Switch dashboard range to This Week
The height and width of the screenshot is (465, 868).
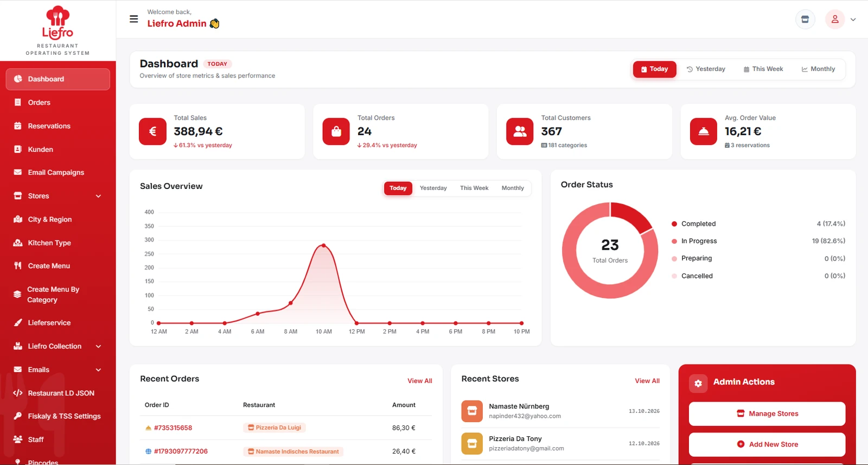point(763,69)
